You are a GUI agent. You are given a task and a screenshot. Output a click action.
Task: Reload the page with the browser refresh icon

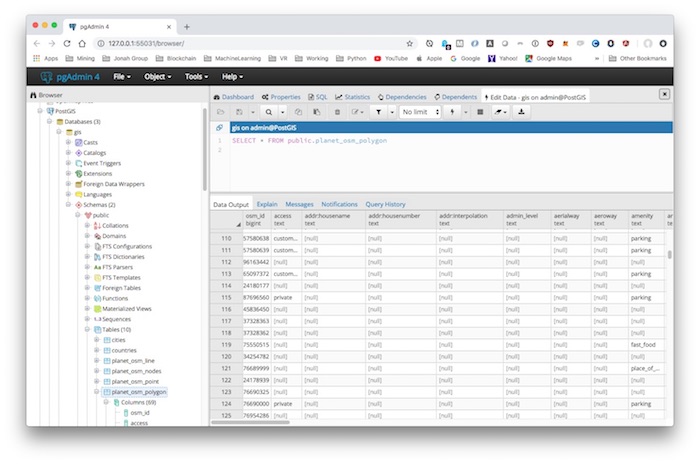point(67,43)
